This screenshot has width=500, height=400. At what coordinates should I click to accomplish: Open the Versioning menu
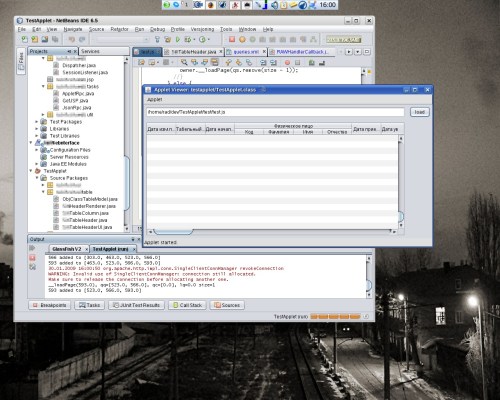pyautogui.click(x=202, y=29)
